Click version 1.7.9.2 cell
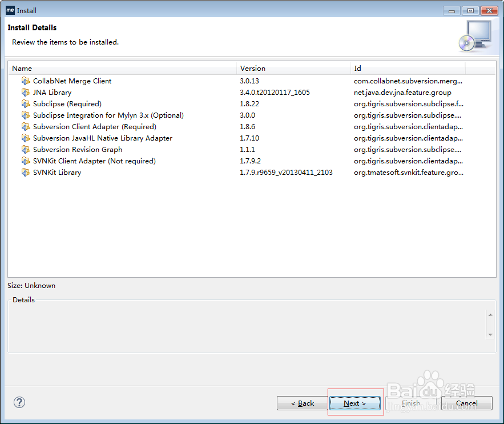Image resolution: width=504 pixels, height=424 pixels. (250, 161)
